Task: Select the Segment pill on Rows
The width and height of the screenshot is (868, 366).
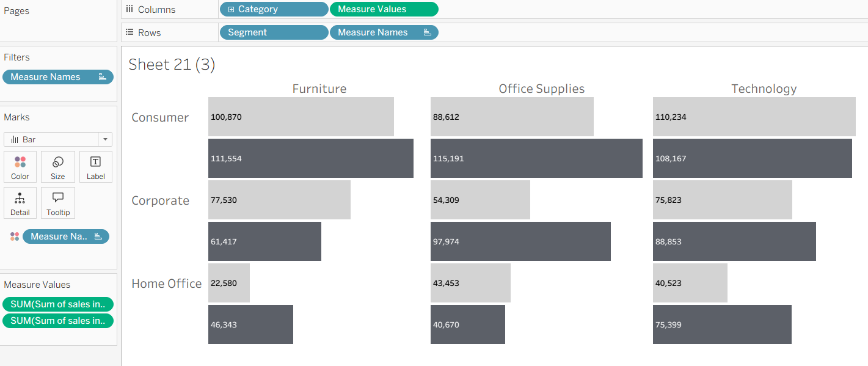Action: 273,32
